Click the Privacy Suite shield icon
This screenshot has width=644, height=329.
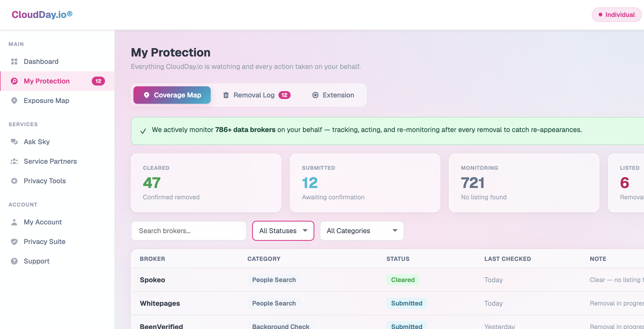coord(14,242)
